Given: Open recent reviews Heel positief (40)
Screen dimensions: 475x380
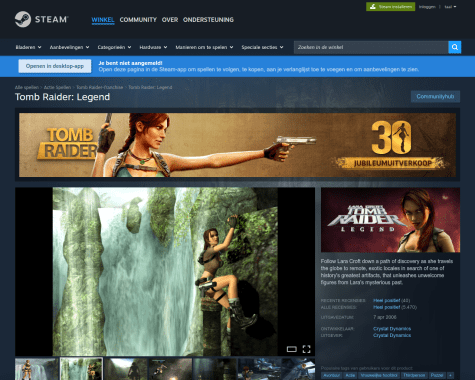Looking at the screenshot, I should point(391,300).
